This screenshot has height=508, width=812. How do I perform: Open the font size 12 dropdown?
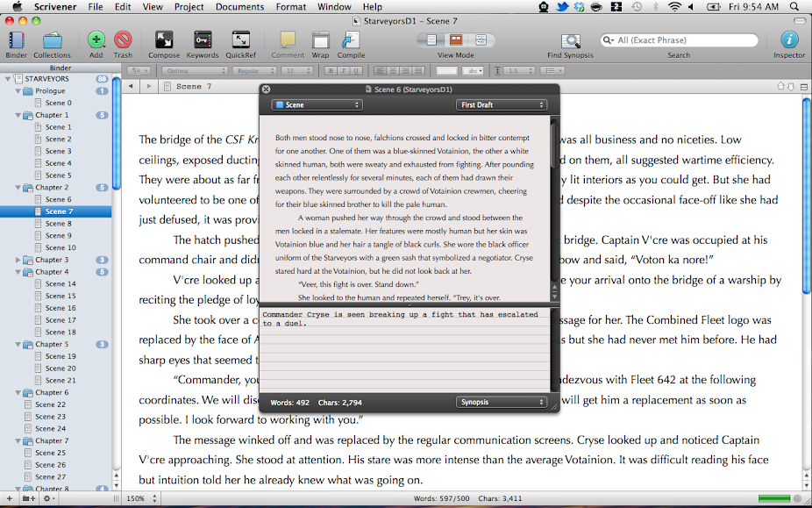296,71
